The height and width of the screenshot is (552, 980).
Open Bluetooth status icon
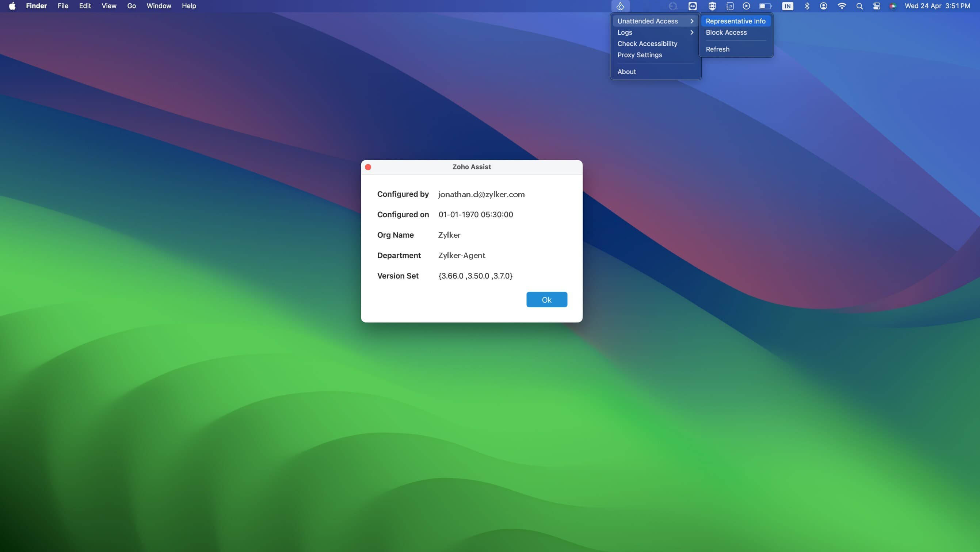coord(807,6)
